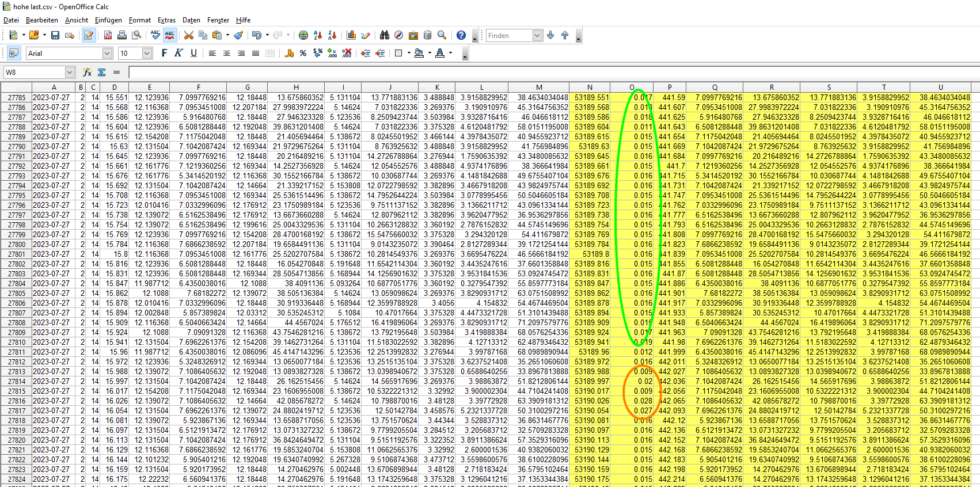Set cell background color
This screenshot has width=980, height=487.
419,53
